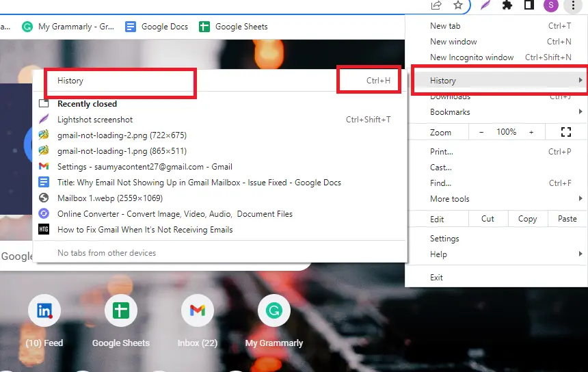Reopen How to Fix Gmail article entry

pos(220,230)
